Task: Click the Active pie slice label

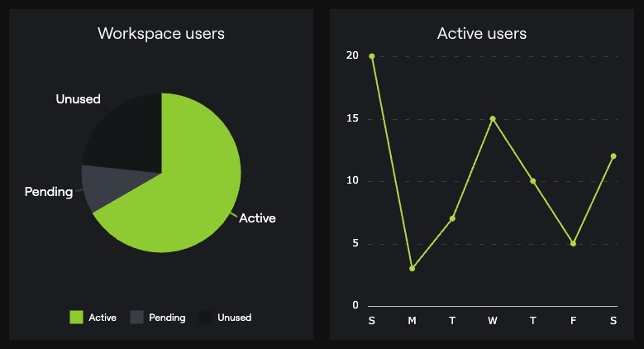Action: click(258, 218)
